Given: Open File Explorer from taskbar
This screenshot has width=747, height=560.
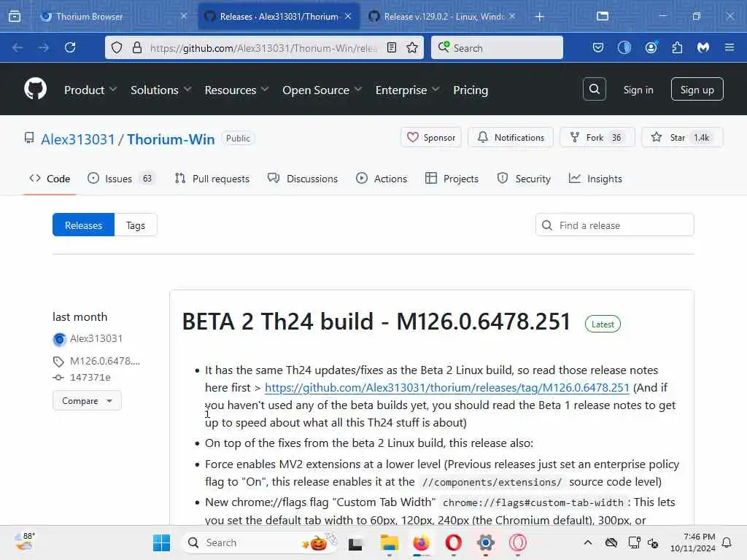Looking at the screenshot, I should coord(390,542).
